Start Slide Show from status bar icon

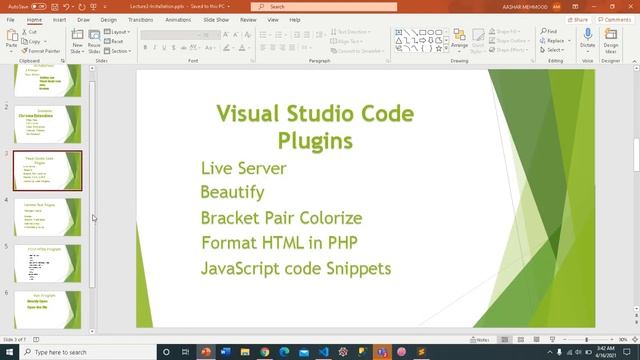point(552,340)
